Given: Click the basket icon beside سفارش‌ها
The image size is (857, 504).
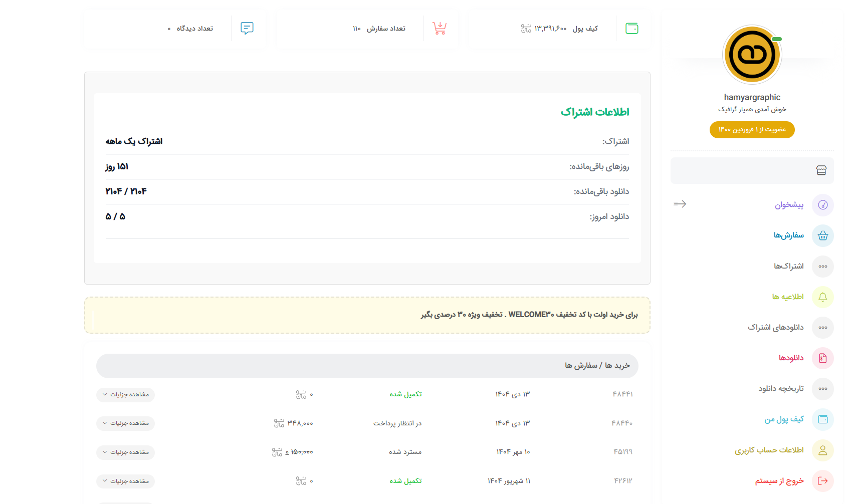Looking at the screenshot, I should 822,235.
